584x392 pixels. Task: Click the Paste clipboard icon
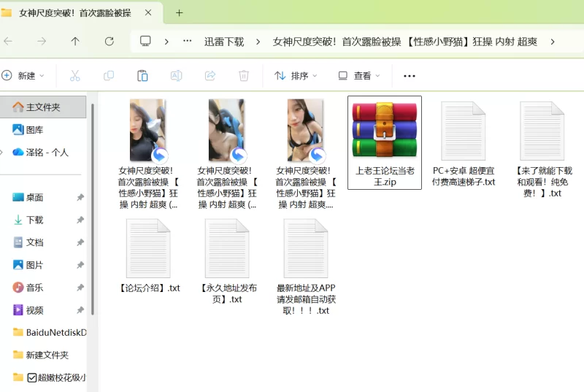142,76
